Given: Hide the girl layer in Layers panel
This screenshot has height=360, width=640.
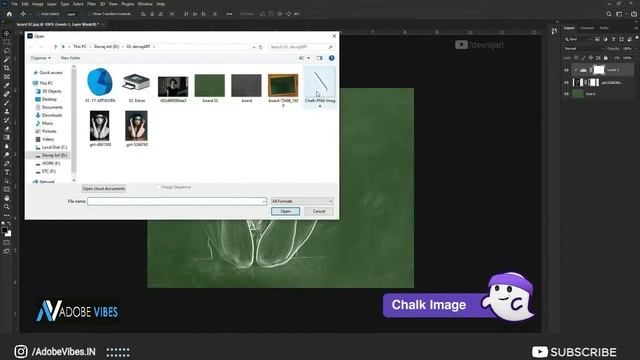Looking at the screenshot, I should pyautogui.click(x=566, y=82).
